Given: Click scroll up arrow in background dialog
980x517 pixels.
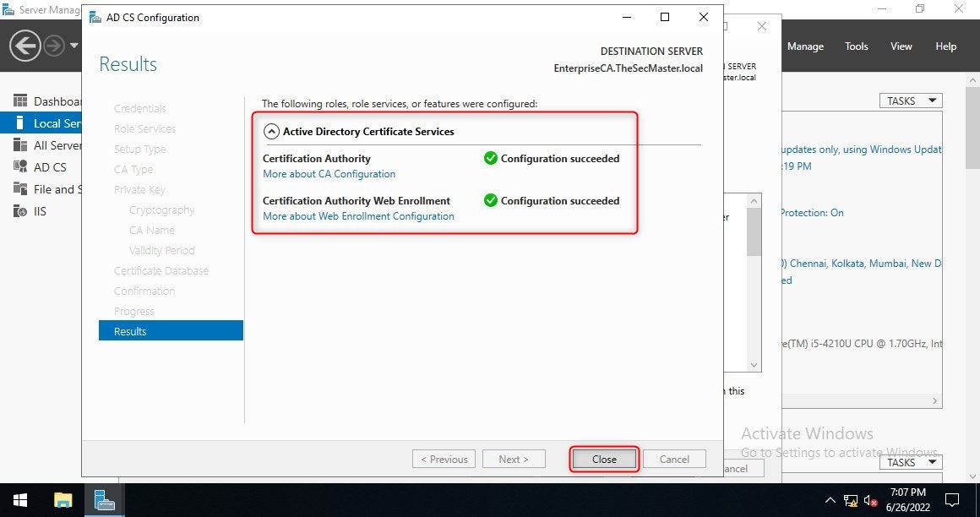Looking at the screenshot, I should coord(754,201).
